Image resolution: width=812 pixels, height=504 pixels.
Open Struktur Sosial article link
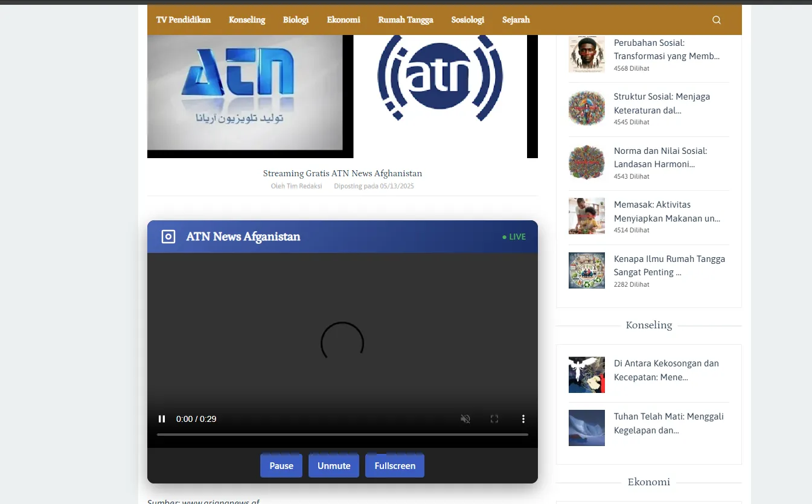click(x=662, y=103)
